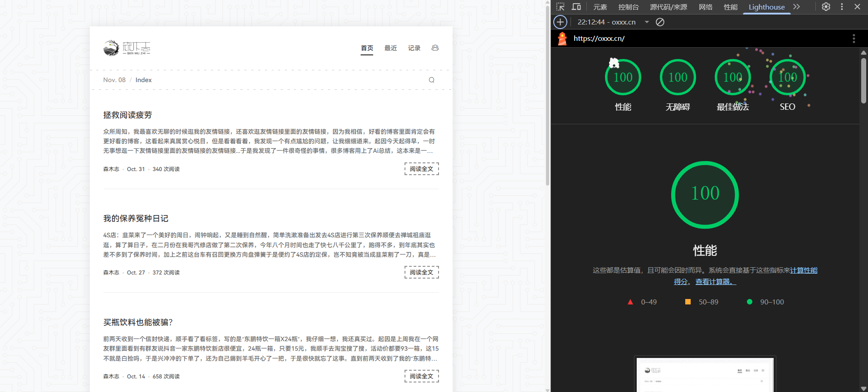Click the blog search magnifier icon
This screenshot has height=392, width=868.
click(x=431, y=80)
